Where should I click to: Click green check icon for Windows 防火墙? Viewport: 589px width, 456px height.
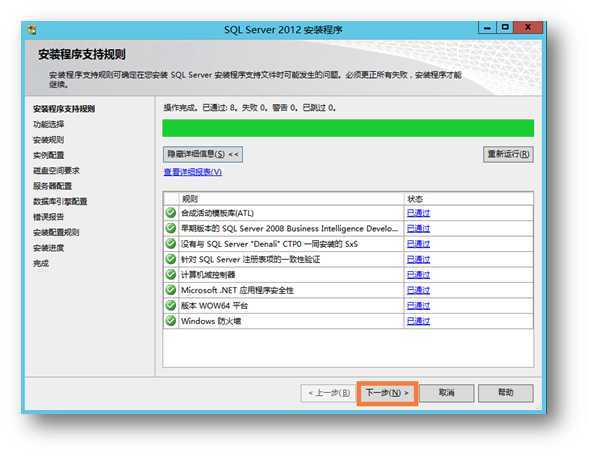tap(171, 321)
